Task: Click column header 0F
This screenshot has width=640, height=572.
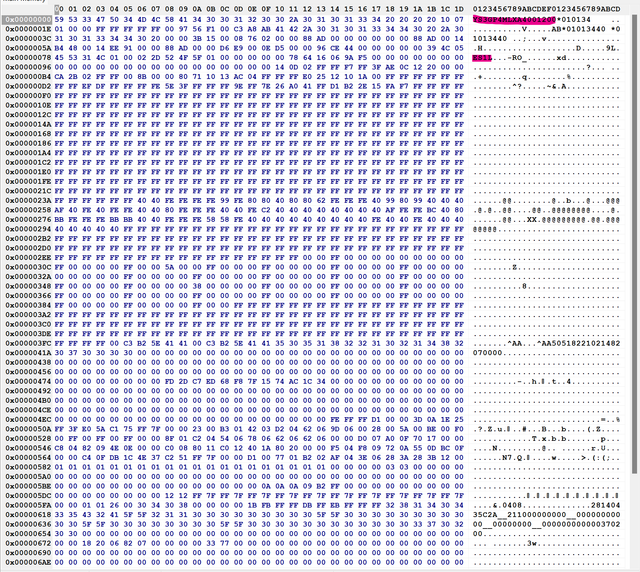Action: click(x=266, y=9)
